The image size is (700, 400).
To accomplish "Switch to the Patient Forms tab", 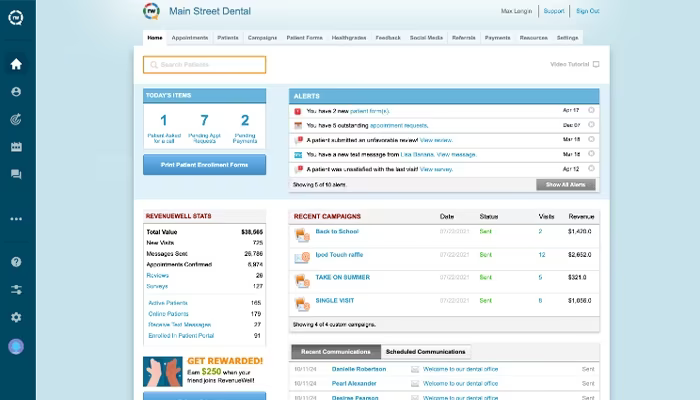I will click(x=304, y=38).
